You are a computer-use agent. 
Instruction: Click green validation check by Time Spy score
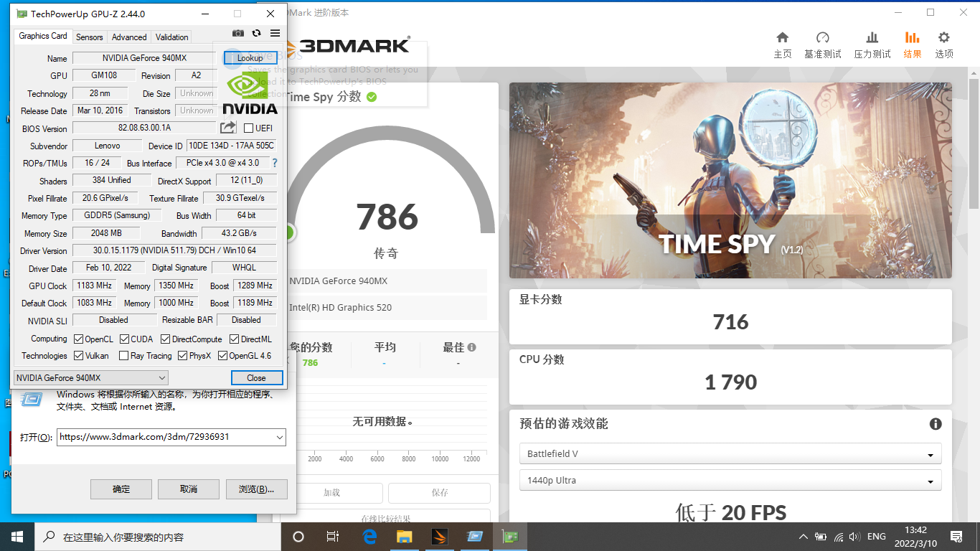[372, 97]
